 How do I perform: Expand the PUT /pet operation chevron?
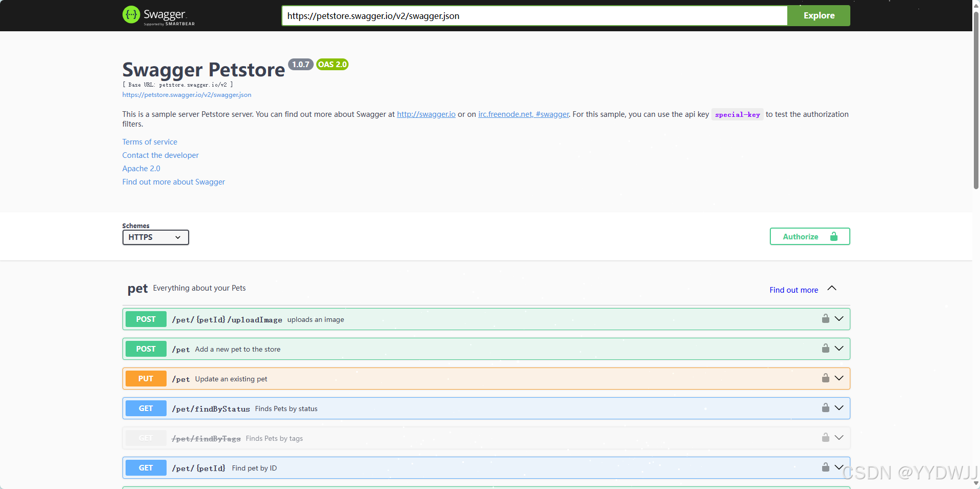click(x=839, y=378)
